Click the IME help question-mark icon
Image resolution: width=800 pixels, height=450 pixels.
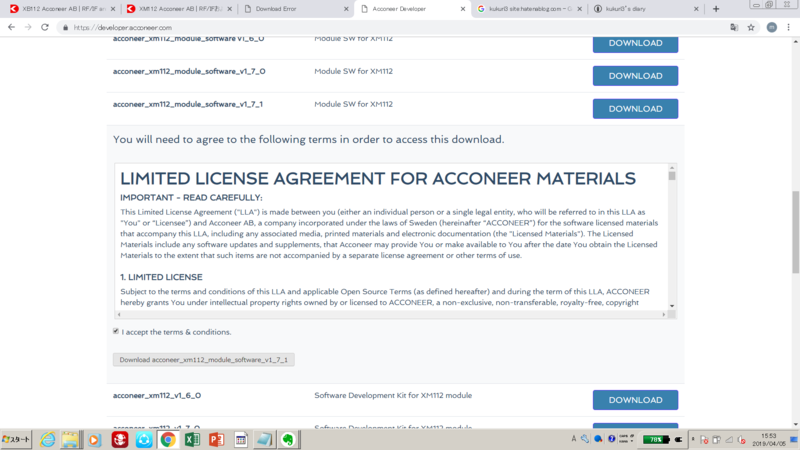611,439
